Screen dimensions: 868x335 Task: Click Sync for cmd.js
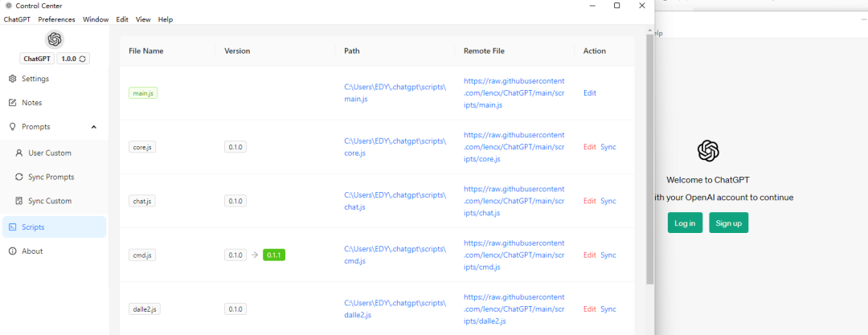click(608, 255)
